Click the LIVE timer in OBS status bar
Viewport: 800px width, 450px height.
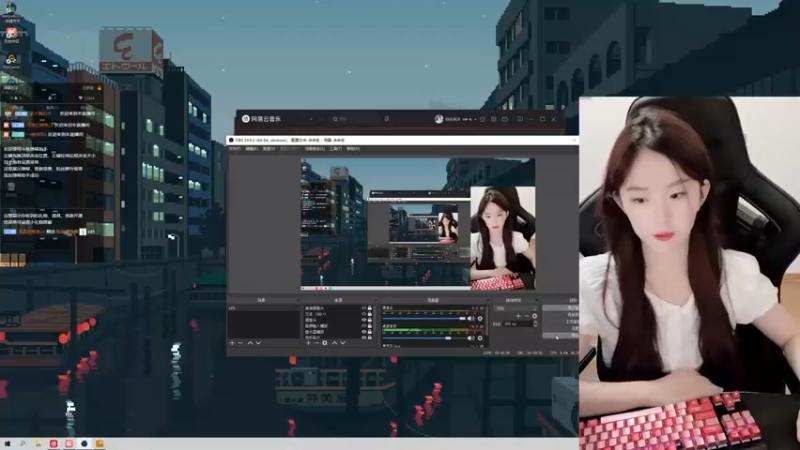(496, 353)
